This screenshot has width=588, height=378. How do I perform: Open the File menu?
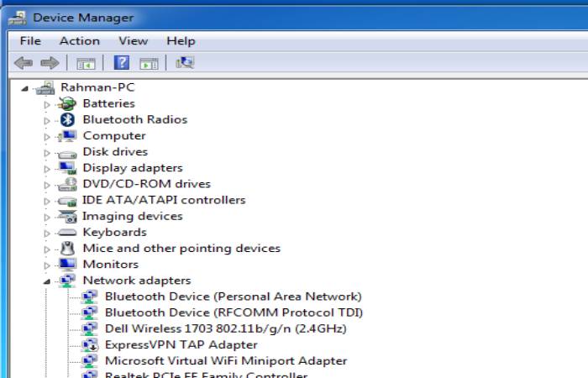tap(30, 41)
